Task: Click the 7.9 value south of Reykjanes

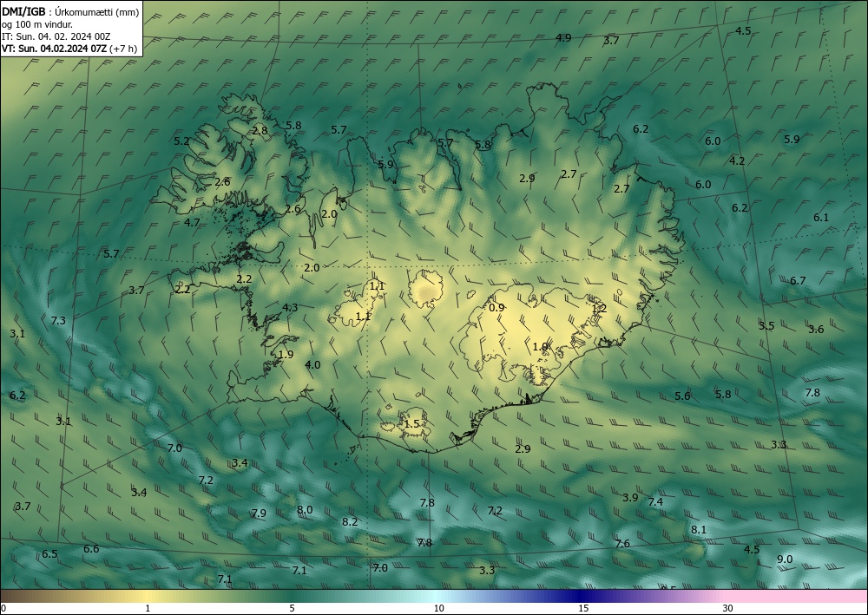Action: [x=259, y=514]
